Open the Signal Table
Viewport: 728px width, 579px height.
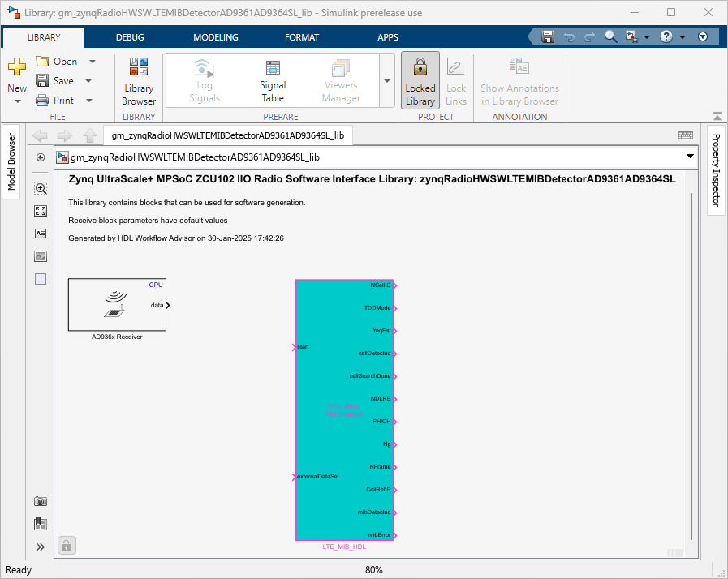click(x=273, y=82)
